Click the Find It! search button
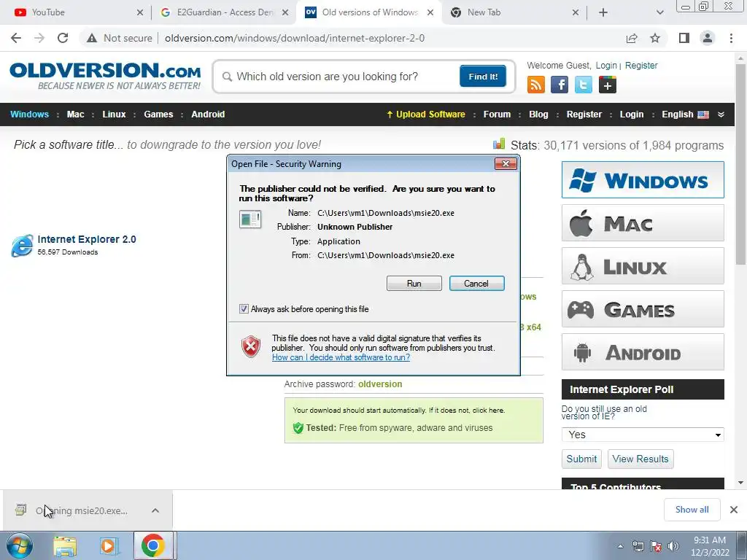This screenshot has height=560, width=747. (x=483, y=76)
